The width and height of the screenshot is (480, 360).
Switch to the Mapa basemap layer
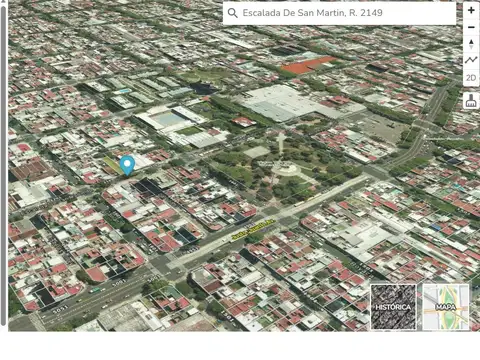[446, 307]
